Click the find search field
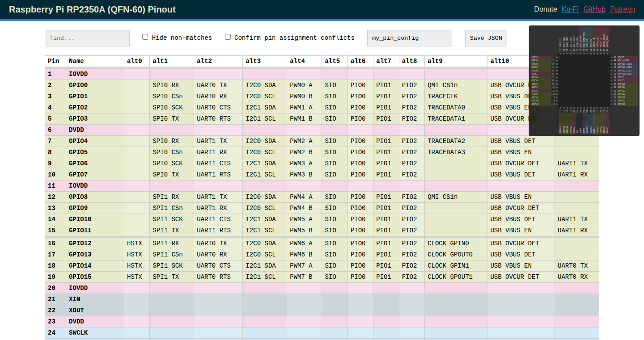Screen dimensions: 644x340 (87, 38)
